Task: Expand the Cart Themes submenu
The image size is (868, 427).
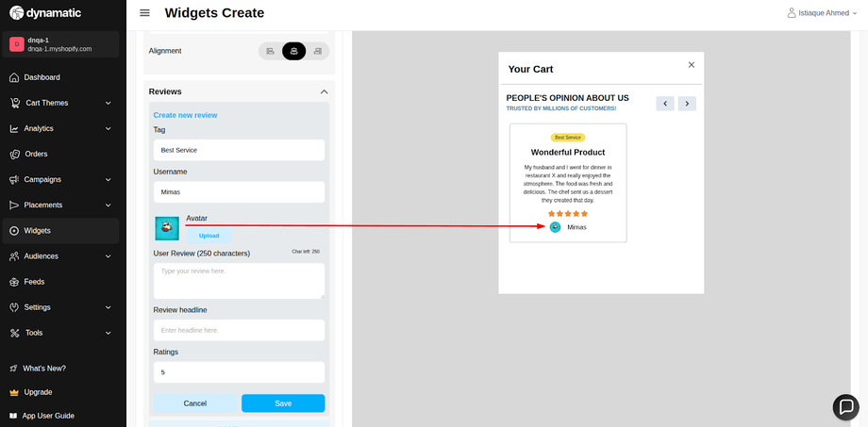Action: click(108, 103)
